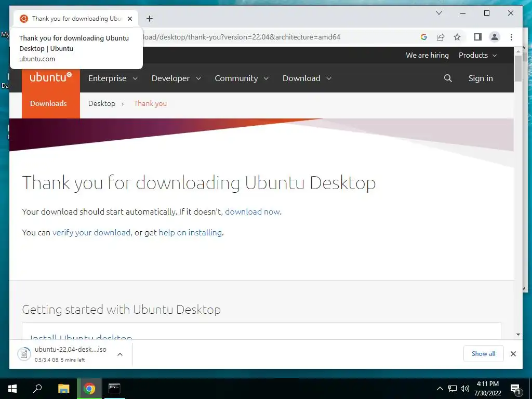Screen dimensions: 532x399
Task: Click the tab search chevron in title bar
Action: [x=438, y=13]
